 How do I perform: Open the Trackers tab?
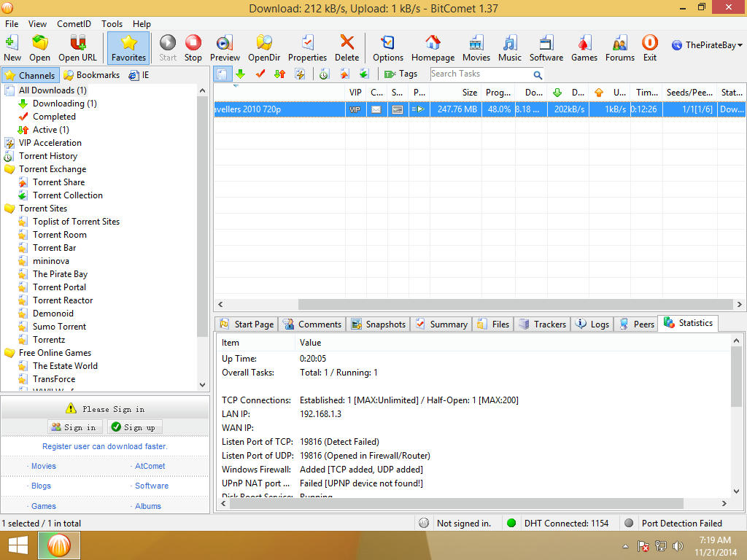[x=543, y=324]
